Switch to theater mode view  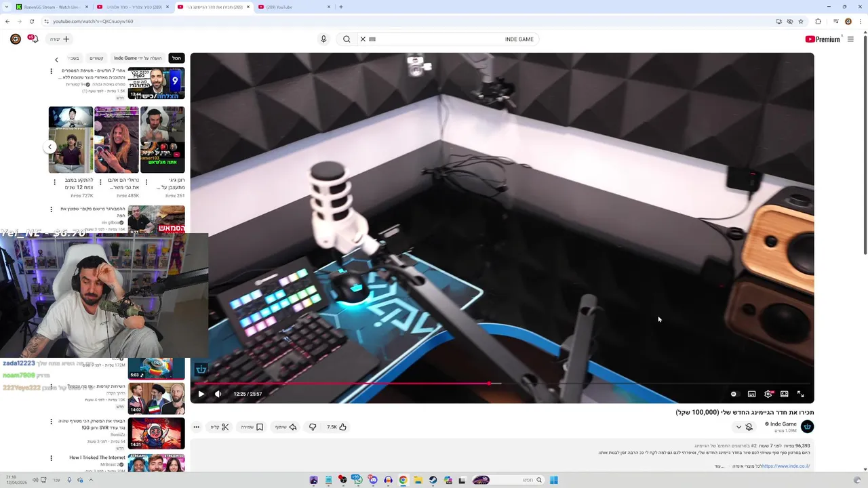pyautogui.click(x=784, y=394)
